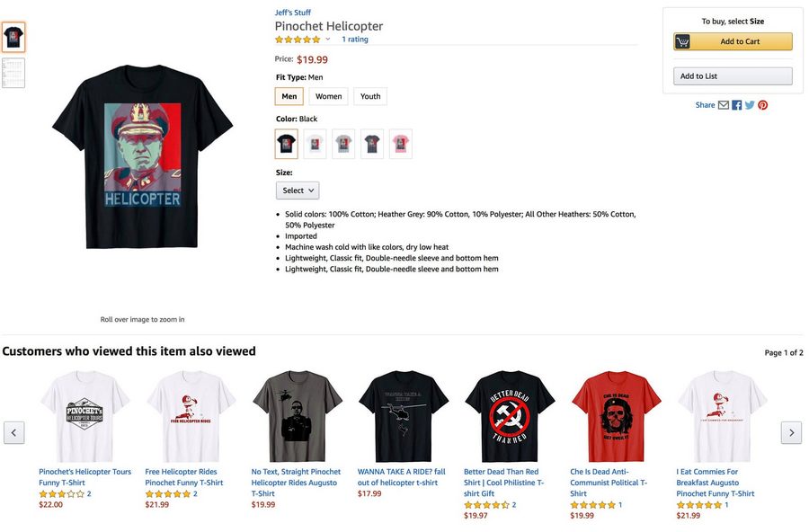Choose the Youth fit type
This screenshot has height=532, width=809.
[370, 96]
